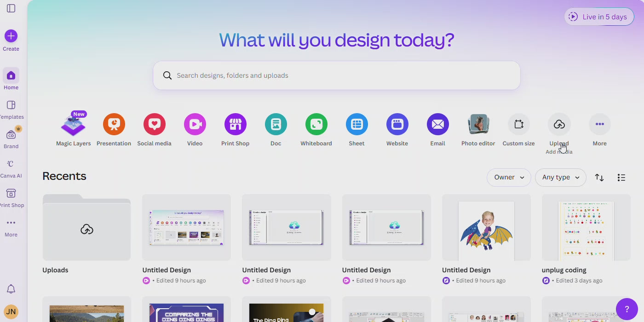This screenshot has width=644, height=322.
Task: Click the Upload media icon
Action: click(559, 125)
